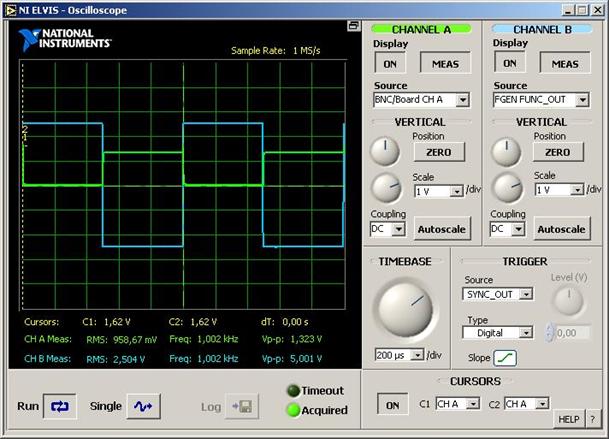Click the Channel A Scale knob
This screenshot has height=439, width=609.
[x=387, y=188]
